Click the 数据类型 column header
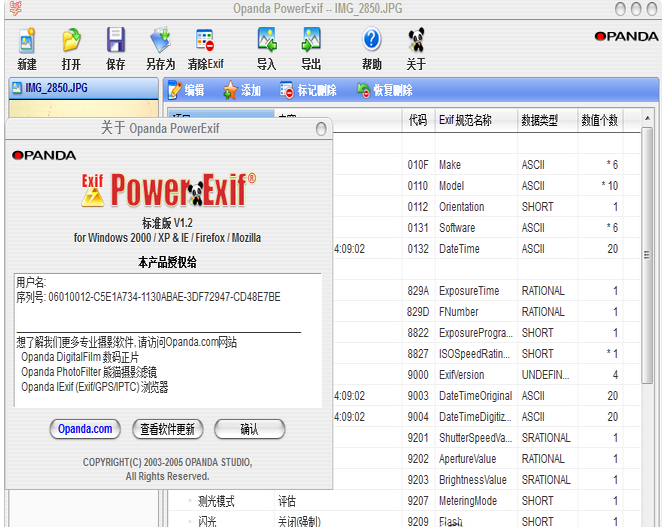 point(546,120)
